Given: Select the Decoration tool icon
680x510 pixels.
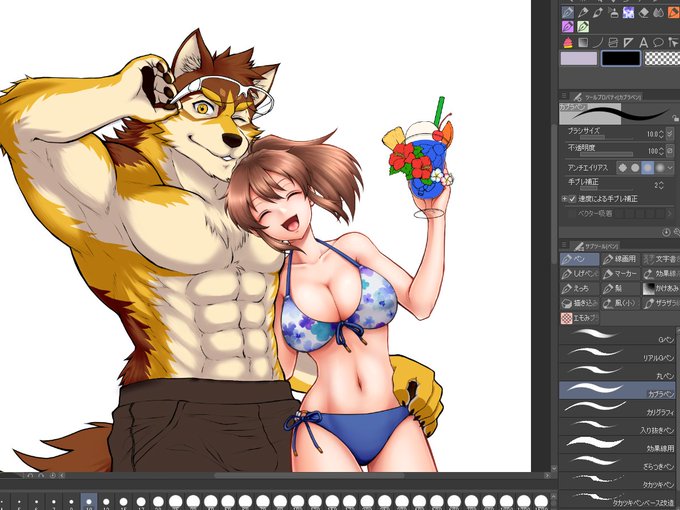Looking at the screenshot, I should click(628, 13).
